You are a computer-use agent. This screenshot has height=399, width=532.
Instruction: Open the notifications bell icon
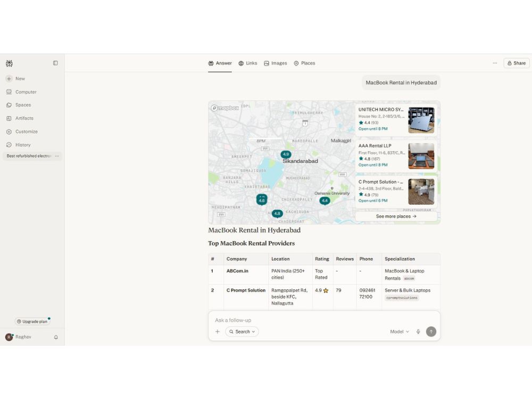click(x=56, y=337)
